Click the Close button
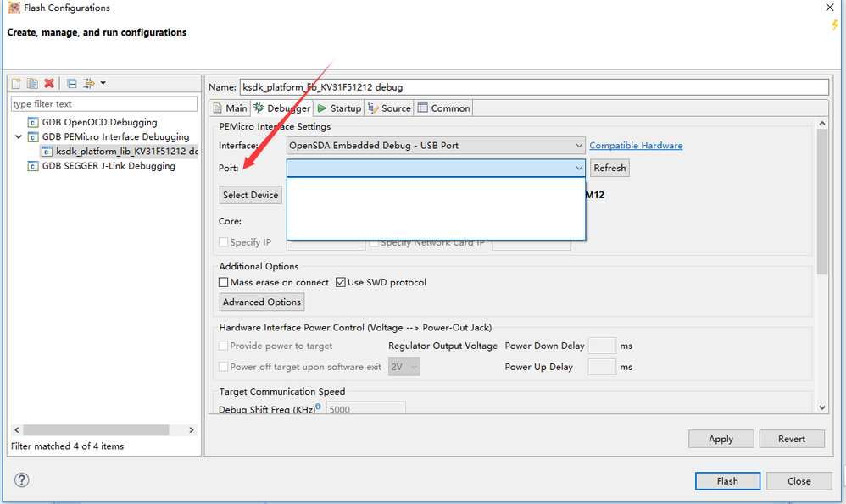Image resolution: width=846 pixels, height=504 pixels. [799, 481]
